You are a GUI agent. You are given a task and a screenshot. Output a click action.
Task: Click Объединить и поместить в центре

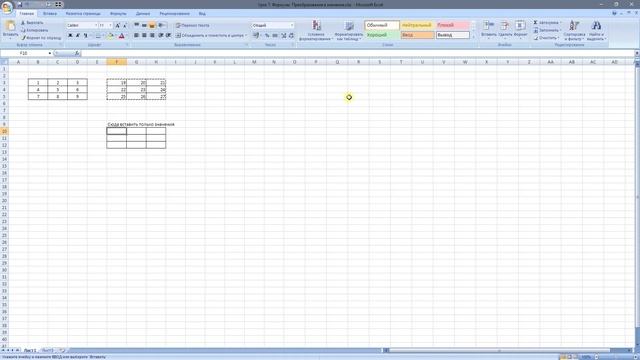211,36
